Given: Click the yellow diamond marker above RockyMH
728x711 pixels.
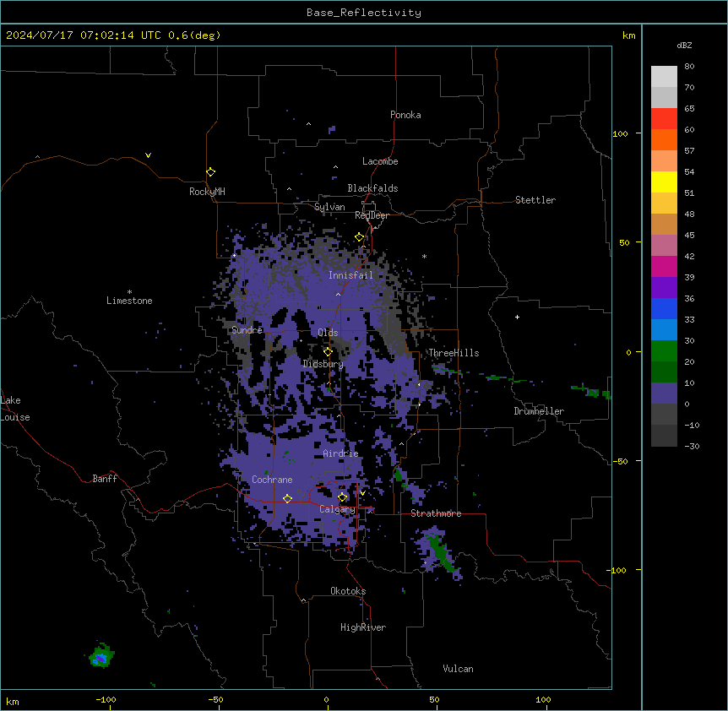Looking at the screenshot, I should [x=210, y=172].
